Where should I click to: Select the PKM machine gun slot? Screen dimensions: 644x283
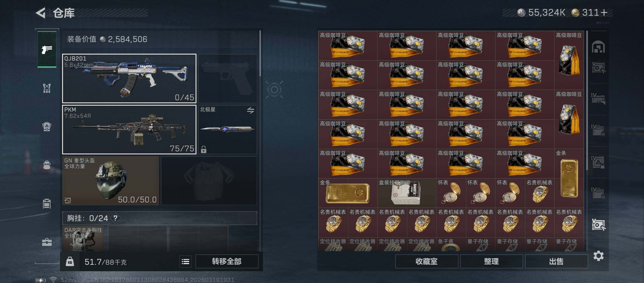coord(129,129)
